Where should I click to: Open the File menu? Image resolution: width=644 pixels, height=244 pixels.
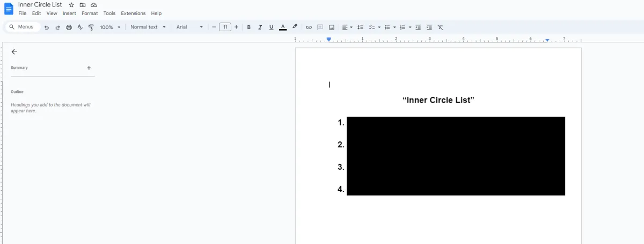point(23,13)
